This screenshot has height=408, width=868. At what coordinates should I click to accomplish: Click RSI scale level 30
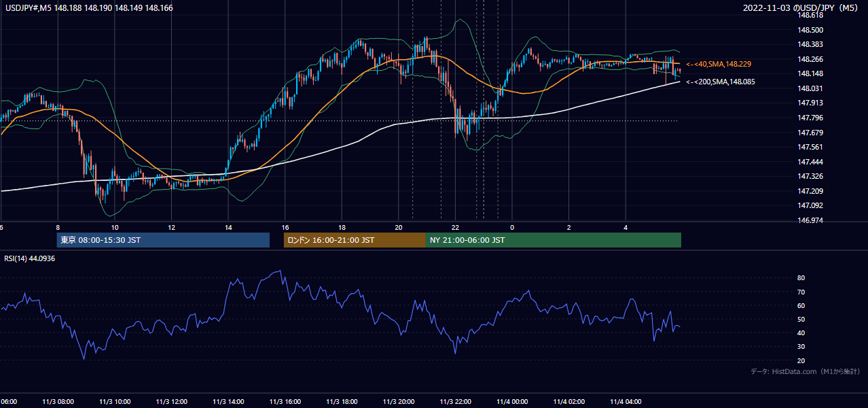click(x=801, y=347)
